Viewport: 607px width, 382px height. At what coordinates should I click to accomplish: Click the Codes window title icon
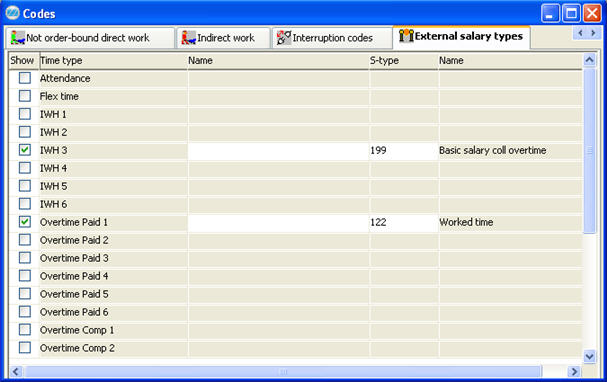13,13
